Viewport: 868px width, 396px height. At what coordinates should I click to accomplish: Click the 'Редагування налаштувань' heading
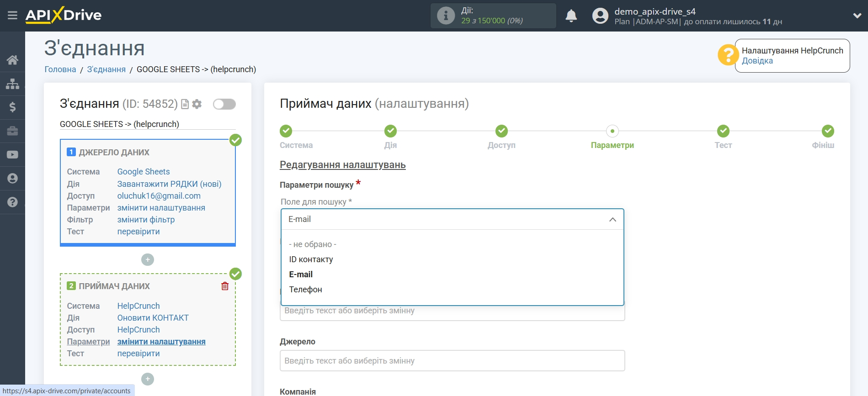click(343, 165)
